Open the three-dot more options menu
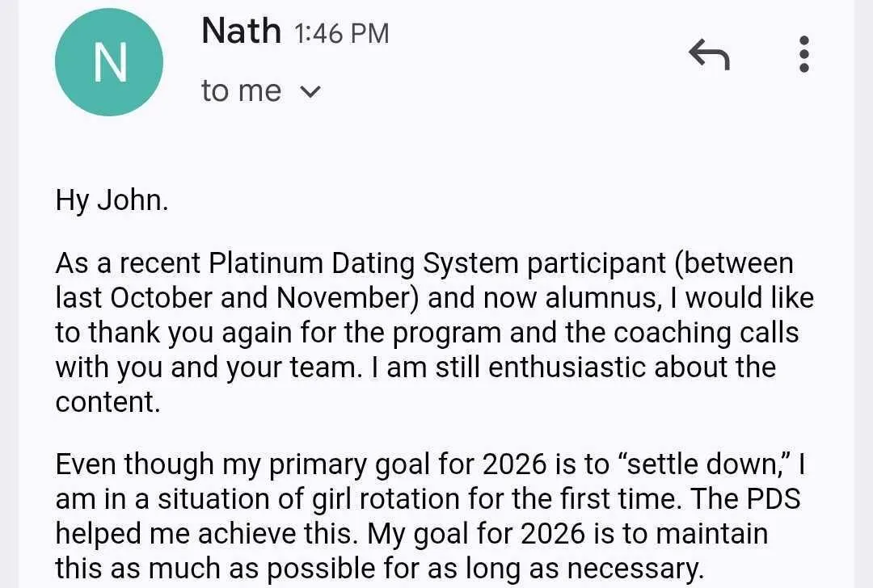This screenshot has width=873, height=588. (803, 54)
